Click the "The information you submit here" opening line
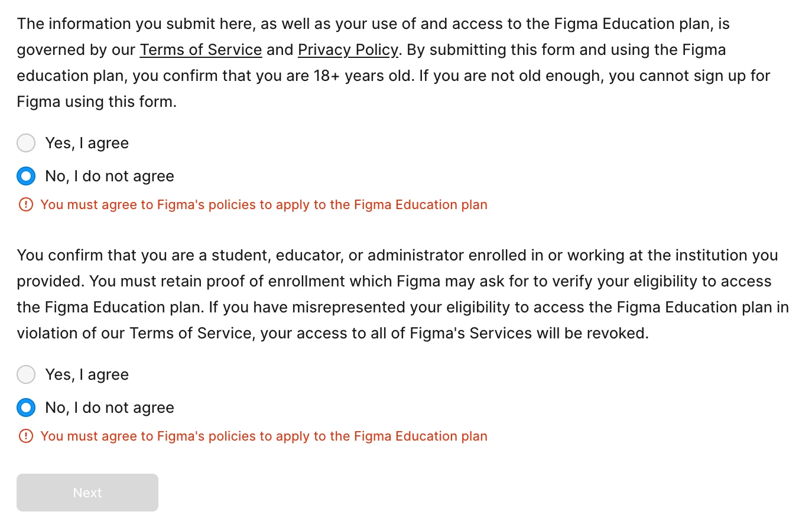 click(x=373, y=24)
